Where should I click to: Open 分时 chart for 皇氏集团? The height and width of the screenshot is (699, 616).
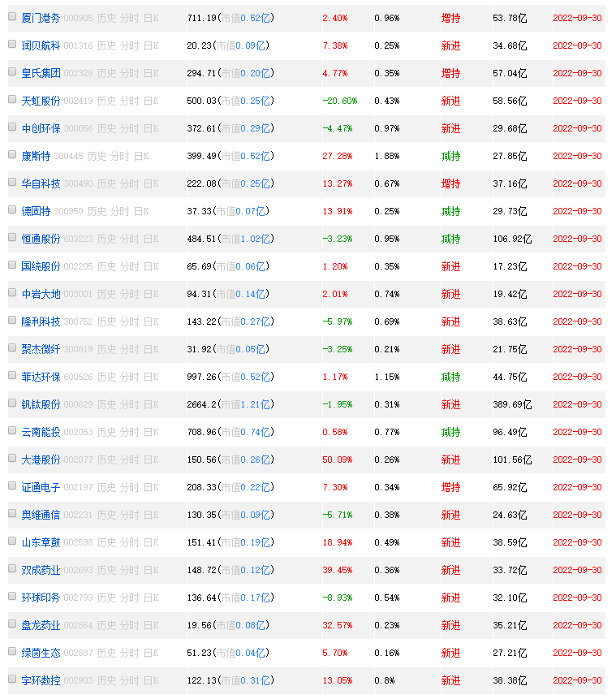[130, 74]
